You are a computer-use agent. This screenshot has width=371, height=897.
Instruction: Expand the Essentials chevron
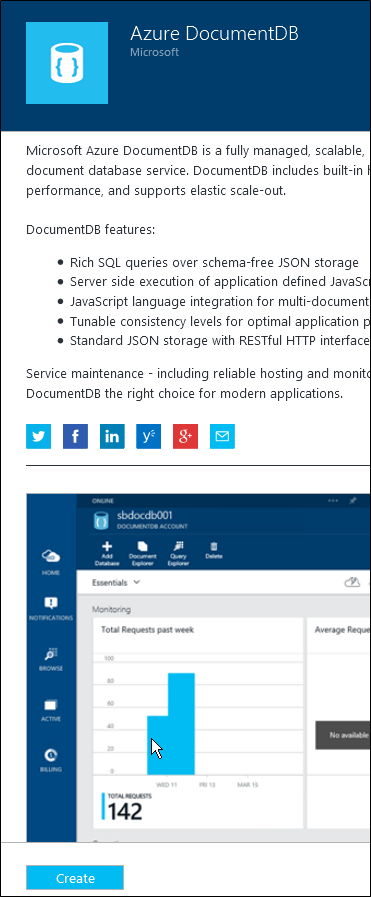tap(137, 582)
